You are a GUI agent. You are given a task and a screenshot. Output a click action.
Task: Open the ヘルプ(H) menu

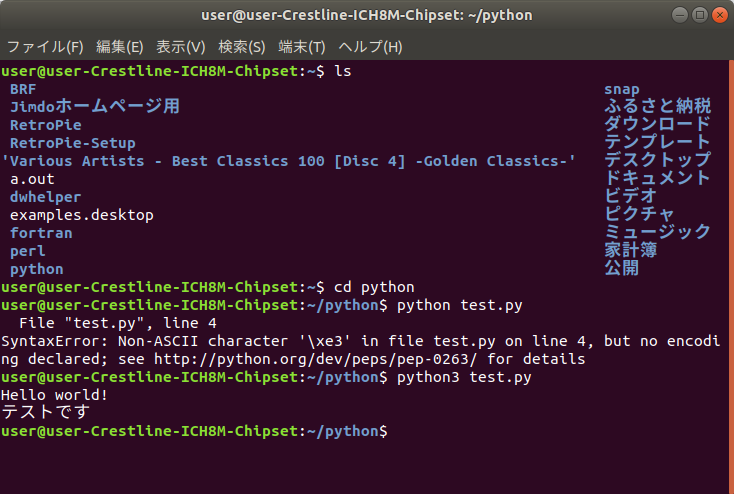370,47
